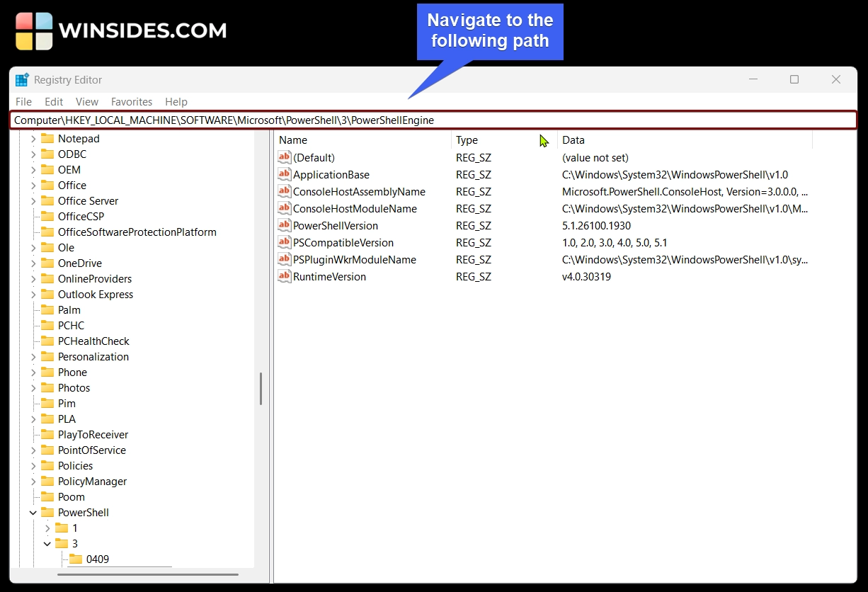868x592 pixels.
Task: Click the PCHealthCheck folder icon
Action: click(x=47, y=341)
